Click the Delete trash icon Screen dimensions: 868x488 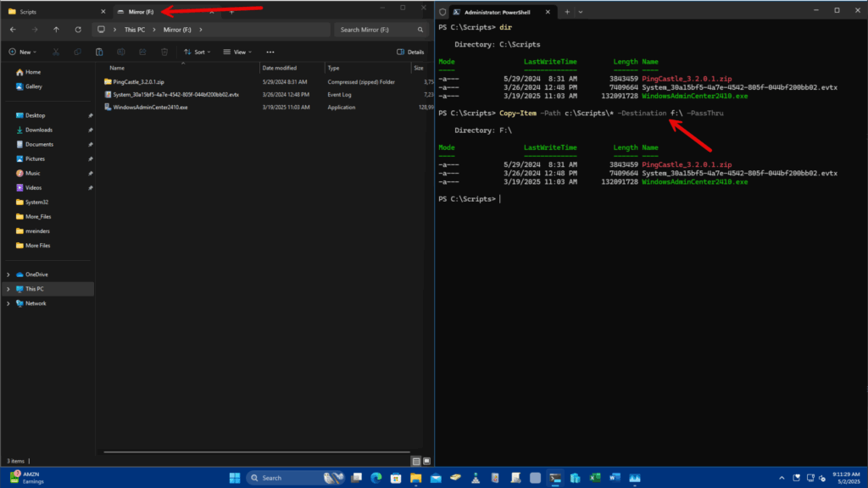click(164, 52)
